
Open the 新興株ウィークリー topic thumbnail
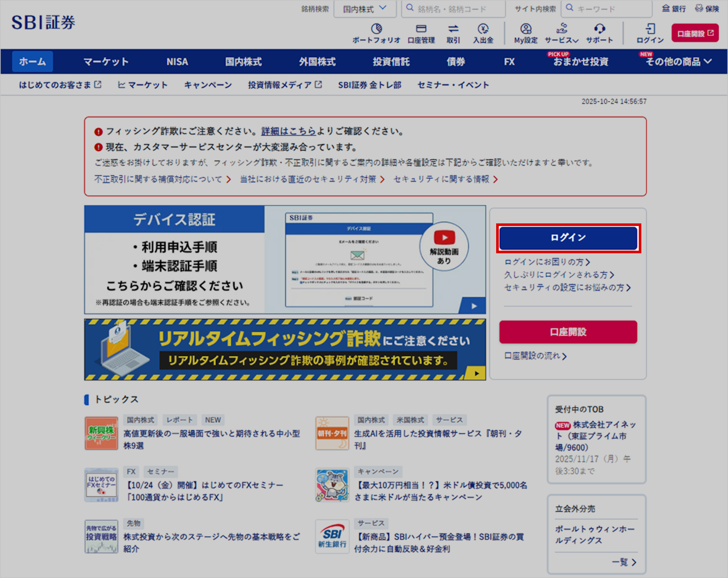click(x=101, y=433)
